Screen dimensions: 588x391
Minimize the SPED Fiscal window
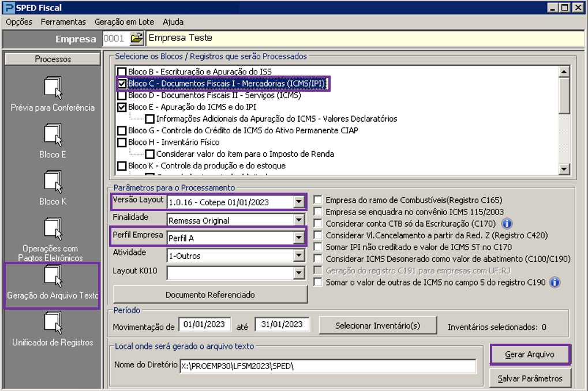point(553,7)
